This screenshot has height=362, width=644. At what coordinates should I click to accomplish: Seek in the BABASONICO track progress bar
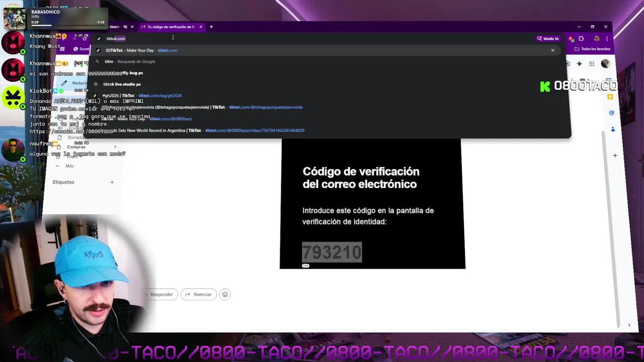(x=67, y=25)
